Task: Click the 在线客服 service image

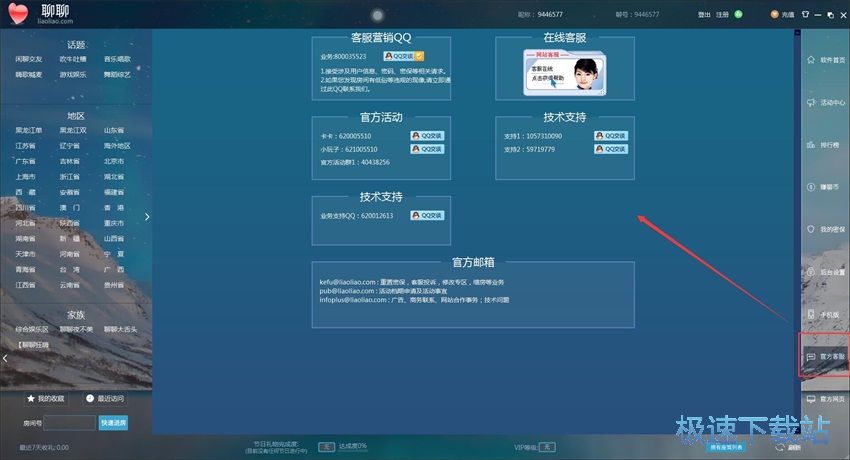Action: (564, 72)
